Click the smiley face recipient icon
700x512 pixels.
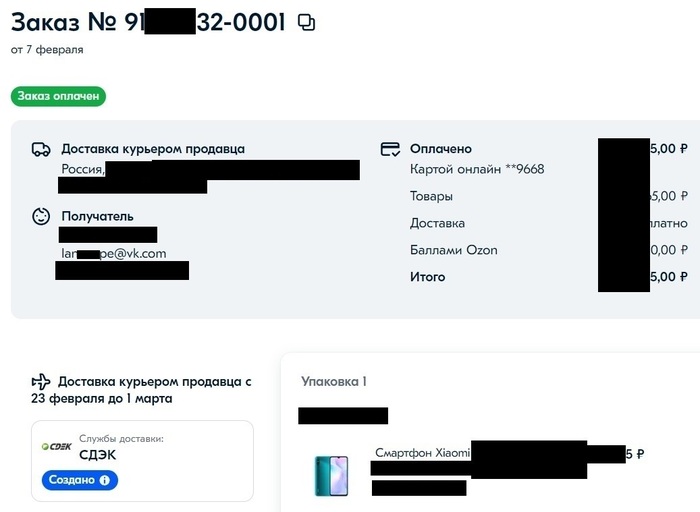[x=41, y=216]
